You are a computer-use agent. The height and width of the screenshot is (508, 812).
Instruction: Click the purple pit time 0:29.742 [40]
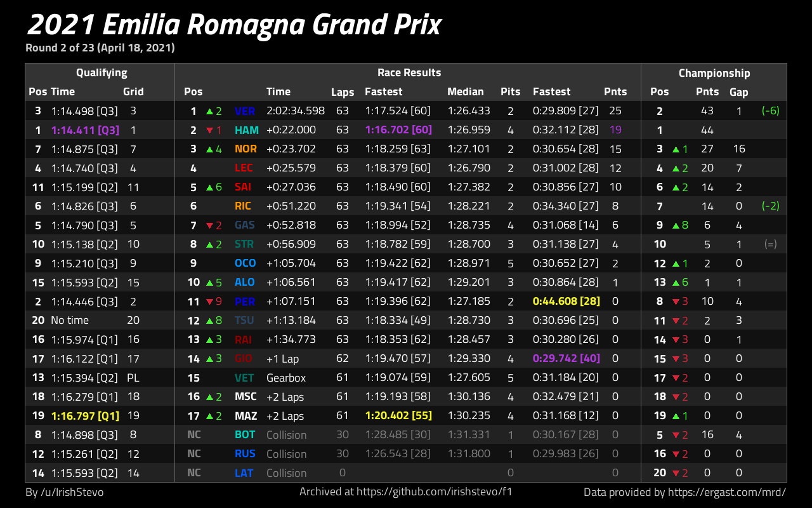(566, 359)
